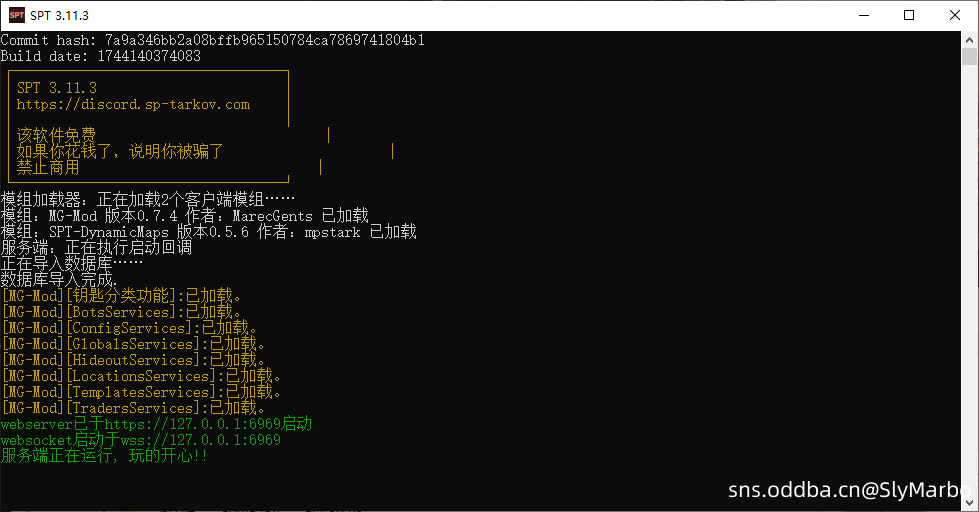Click the MG-Mod 0.7.4 loaded line
Screen dimensions: 979x512
[185, 216]
